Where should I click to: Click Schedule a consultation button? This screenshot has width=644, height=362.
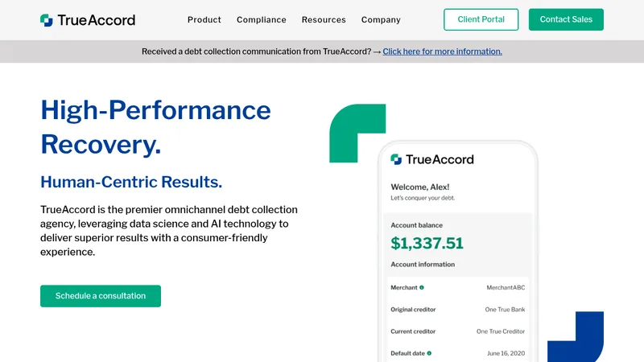tap(101, 296)
